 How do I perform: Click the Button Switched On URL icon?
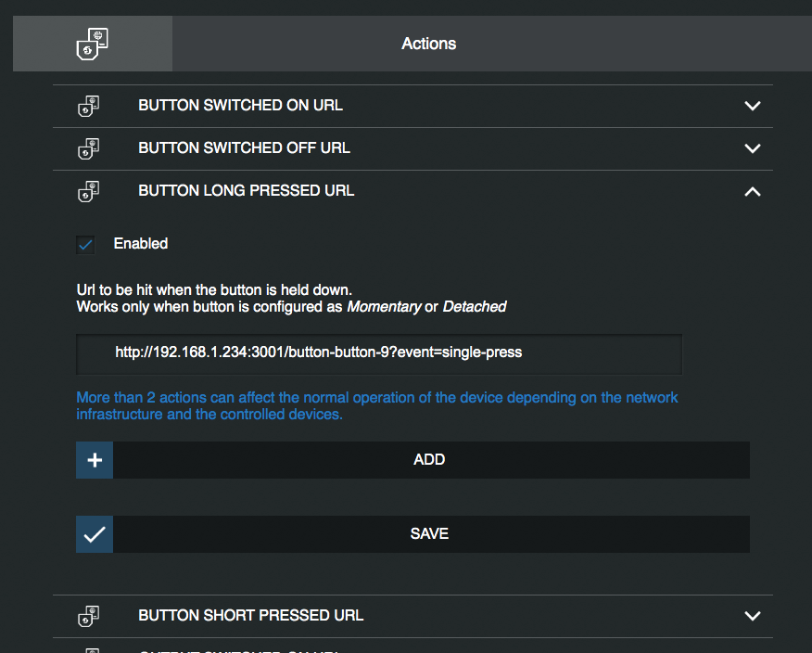tap(89, 107)
